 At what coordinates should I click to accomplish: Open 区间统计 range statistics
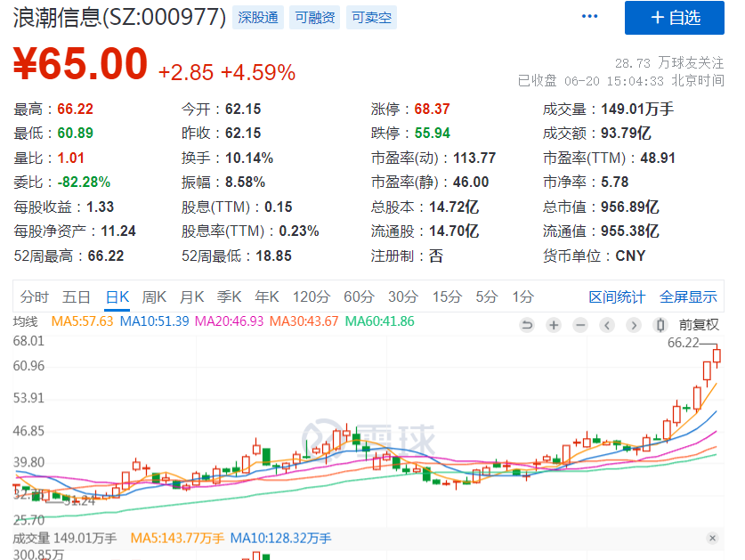coord(617,297)
